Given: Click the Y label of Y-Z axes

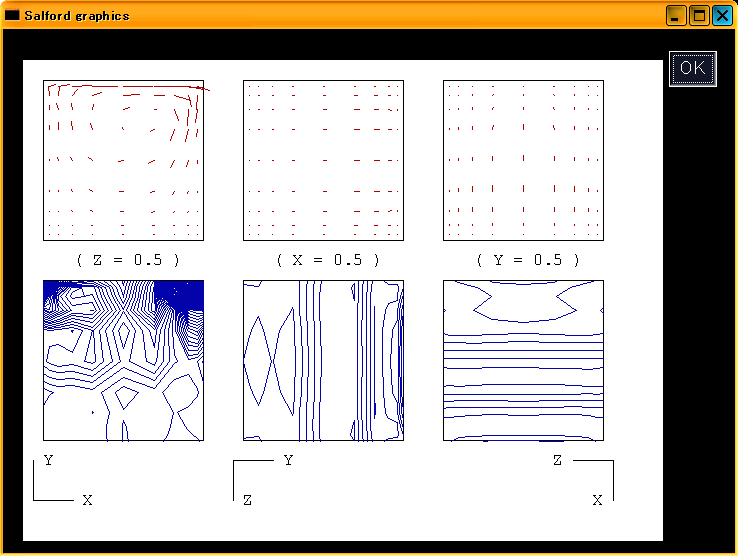Looking at the screenshot, I should pyautogui.click(x=289, y=460).
